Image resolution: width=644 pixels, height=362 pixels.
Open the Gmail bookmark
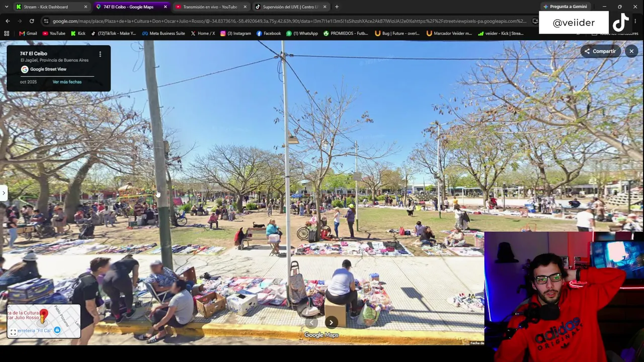(x=28, y=33)
